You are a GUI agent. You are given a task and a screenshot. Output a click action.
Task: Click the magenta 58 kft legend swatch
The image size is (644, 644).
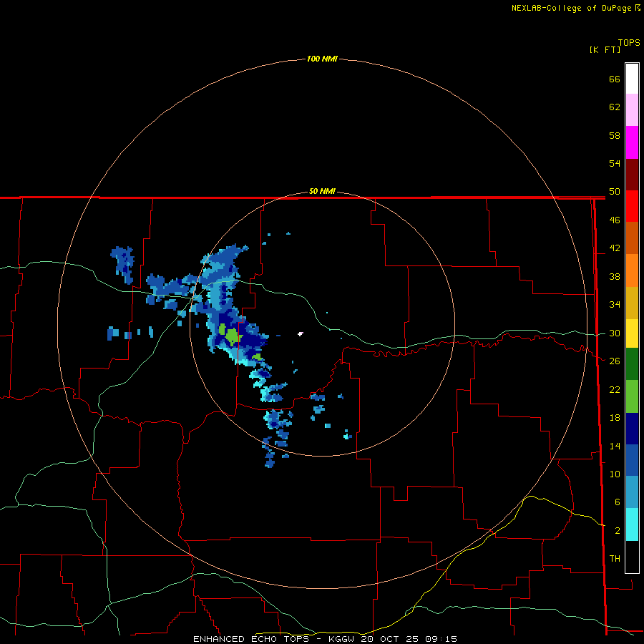632,142
